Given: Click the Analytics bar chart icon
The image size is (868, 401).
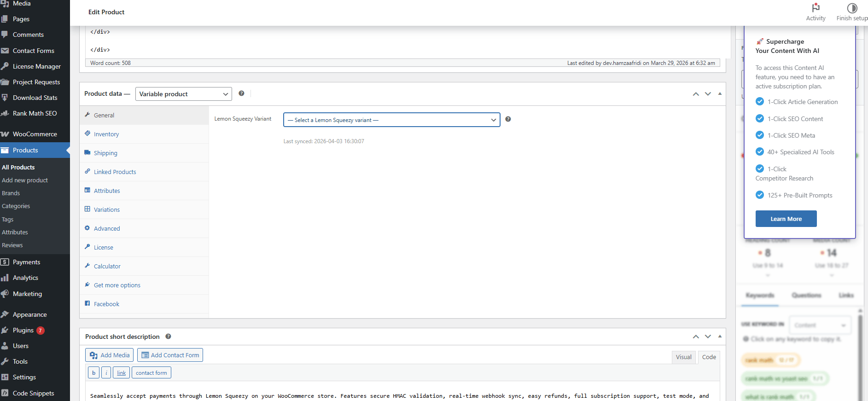Looking at the screenshot, I should point(5,278).
